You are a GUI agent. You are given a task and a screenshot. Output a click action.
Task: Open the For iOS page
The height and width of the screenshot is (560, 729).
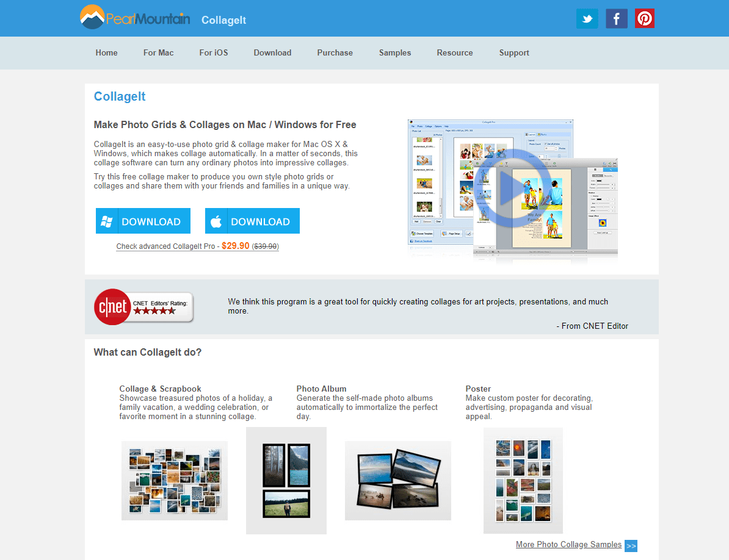point(214,53)
